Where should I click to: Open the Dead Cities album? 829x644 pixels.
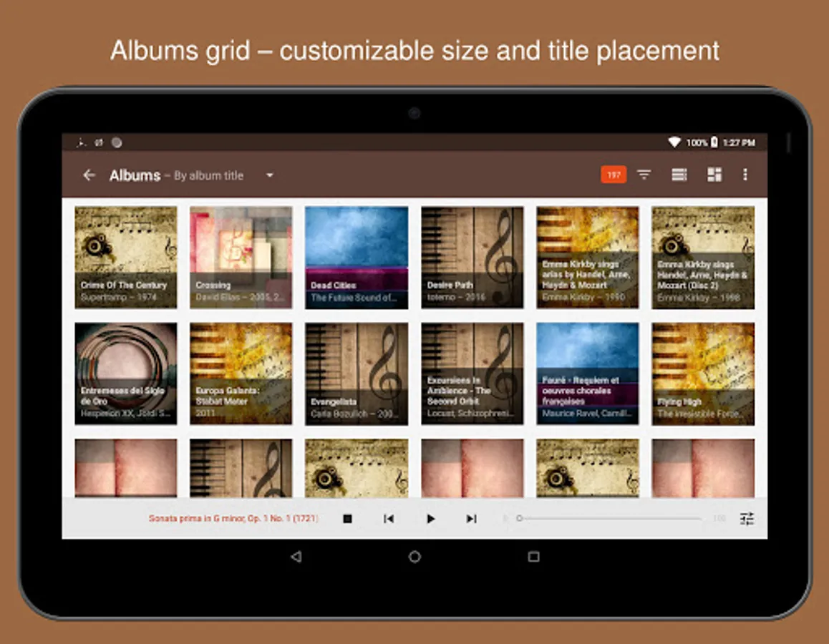[357, 258]
